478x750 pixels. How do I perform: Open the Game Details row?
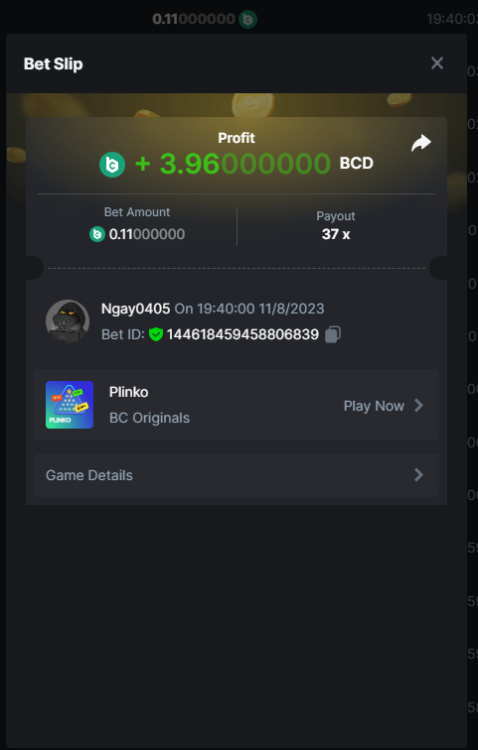click(x=236, y=475)
